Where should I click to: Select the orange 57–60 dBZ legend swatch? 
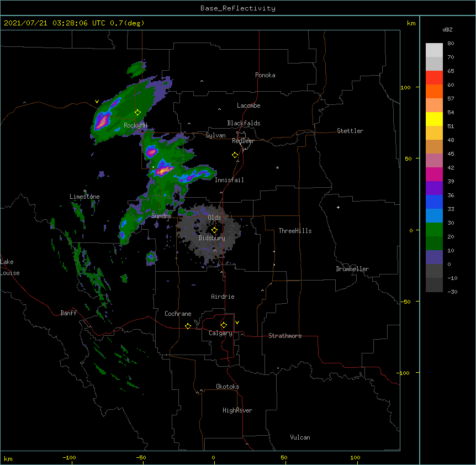click(434, 91)
